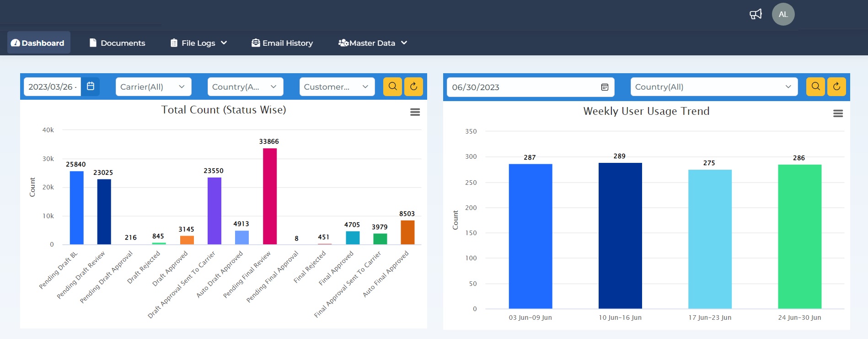Open Total Count chart hamburger menu
This screenshot has width=868, height=339.
pyautogui.click(x=415, y=112)
